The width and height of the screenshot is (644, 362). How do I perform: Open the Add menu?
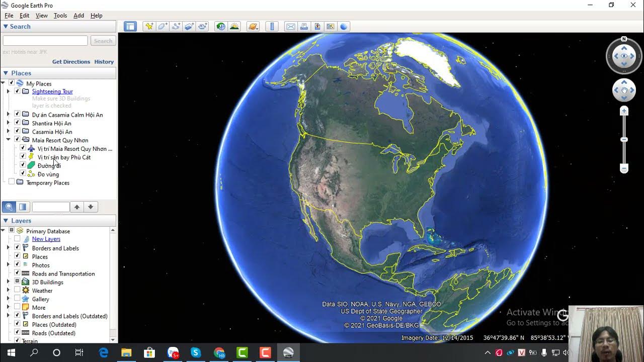pyautogui.click(x=79, y=16)
